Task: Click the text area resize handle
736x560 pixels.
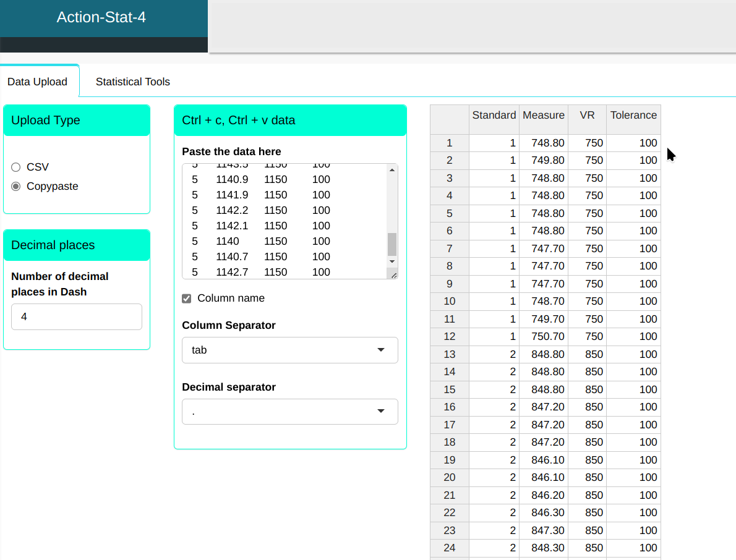Action: pyautogui.click(x=393, y=274)
